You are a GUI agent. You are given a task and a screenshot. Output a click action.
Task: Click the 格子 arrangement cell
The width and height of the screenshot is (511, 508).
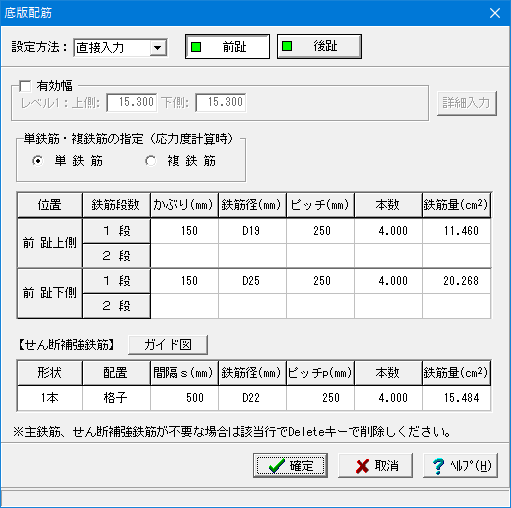tap(116, 398)
